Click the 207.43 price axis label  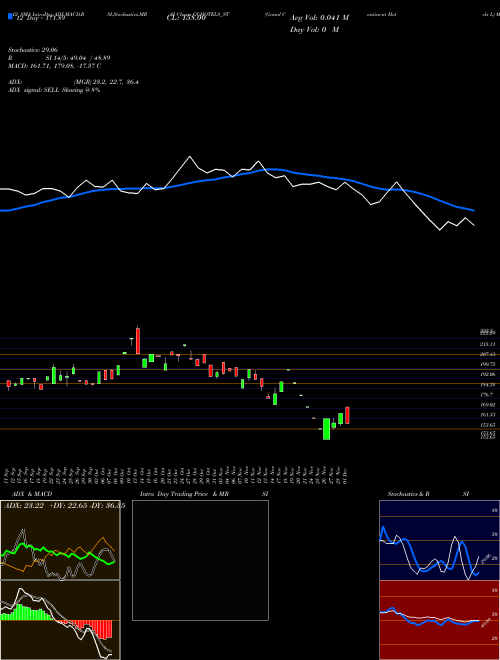[487, 354]
